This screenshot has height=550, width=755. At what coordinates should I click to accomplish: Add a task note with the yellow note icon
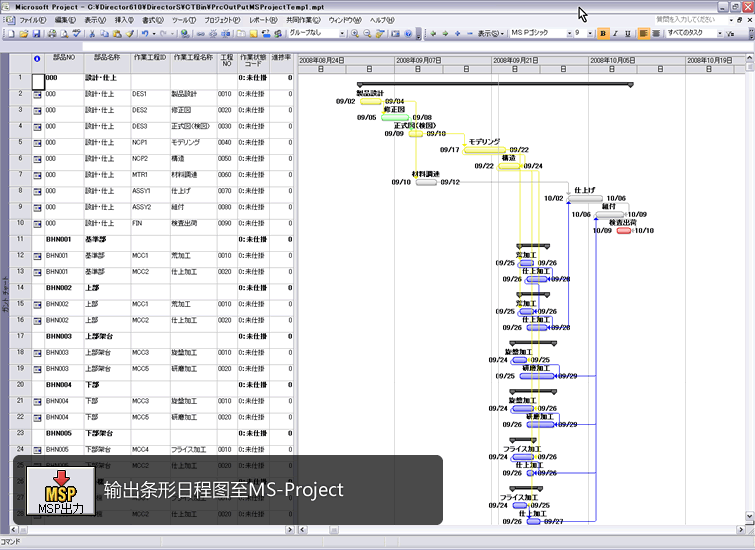click(253, 34)
